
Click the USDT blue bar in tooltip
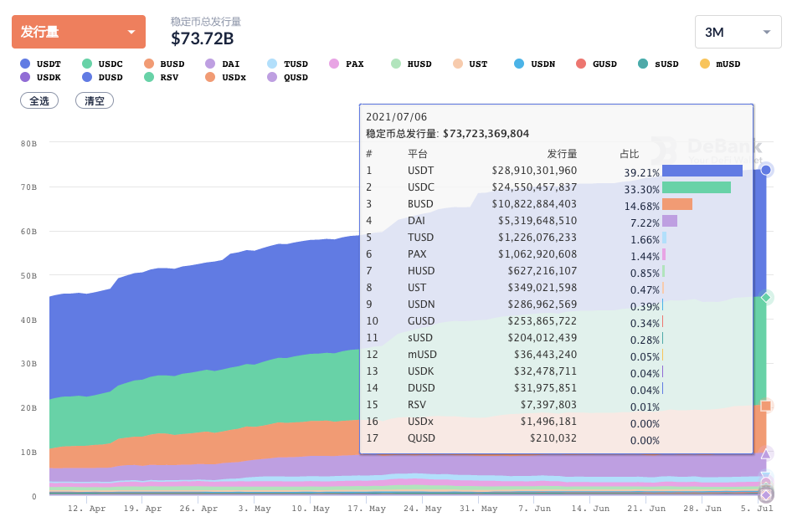tap(702, 171)
